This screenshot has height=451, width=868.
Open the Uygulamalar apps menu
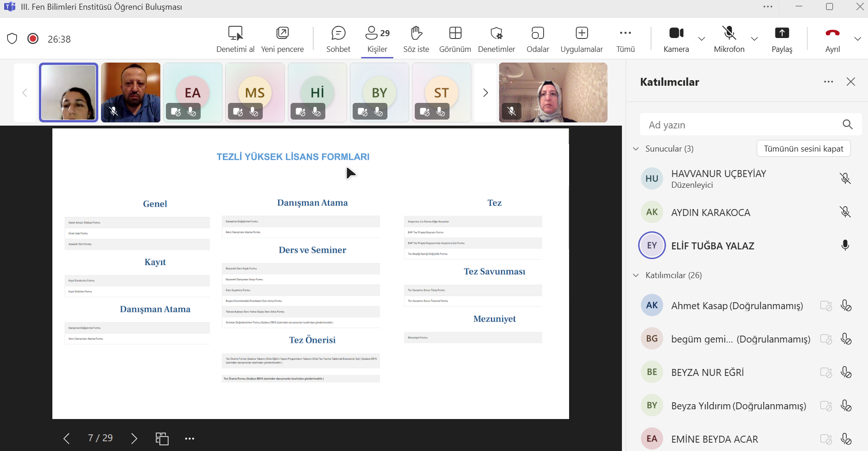tap(581, 39)
